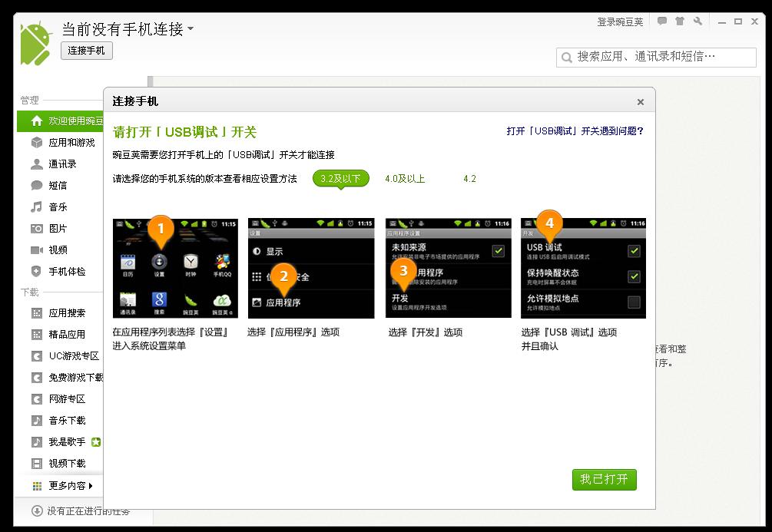The height and width of the screenshot is (532, 772).
Task: Open 视频下载 in the sidebar
Action: pyautogui.click(x=60, y=464)
